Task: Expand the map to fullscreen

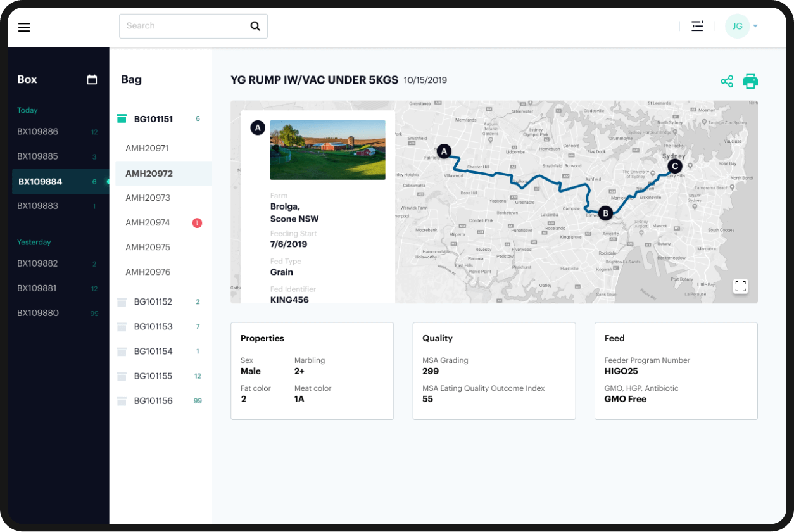Action: click(x=741, y=286)
